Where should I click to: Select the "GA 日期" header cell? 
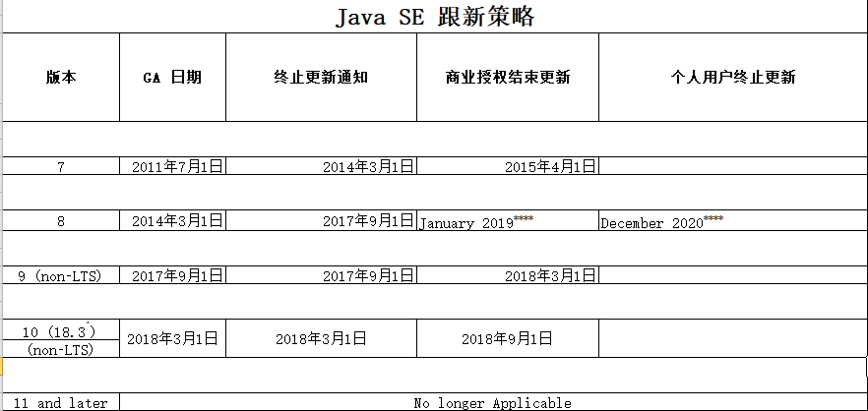(x=172, y=78)
